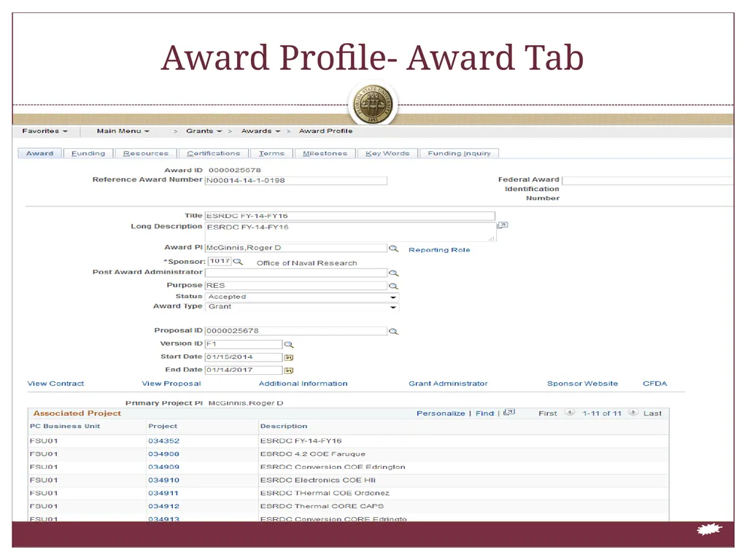Click the Reporting Role link
Viewport: 747px width, 560px height.
click(439, 250)
